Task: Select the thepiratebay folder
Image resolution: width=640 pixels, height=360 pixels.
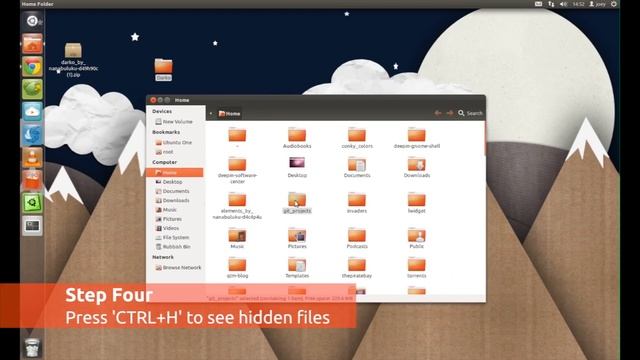Action: 357,268
